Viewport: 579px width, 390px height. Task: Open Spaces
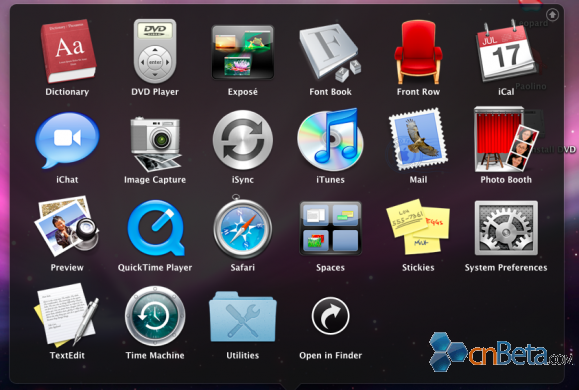330,228
